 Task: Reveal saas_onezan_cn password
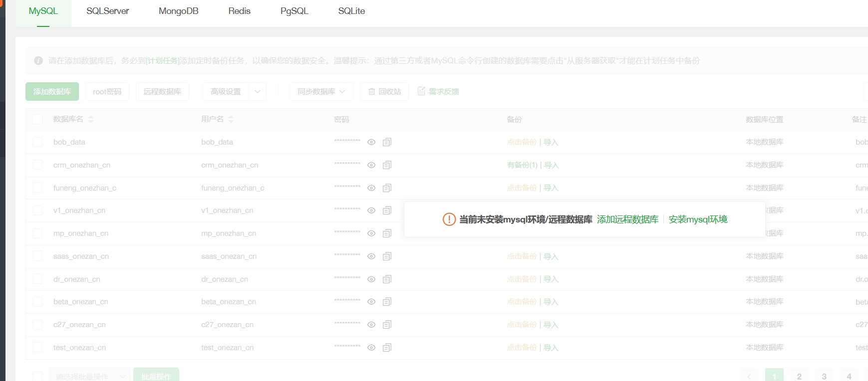(371, 256)
